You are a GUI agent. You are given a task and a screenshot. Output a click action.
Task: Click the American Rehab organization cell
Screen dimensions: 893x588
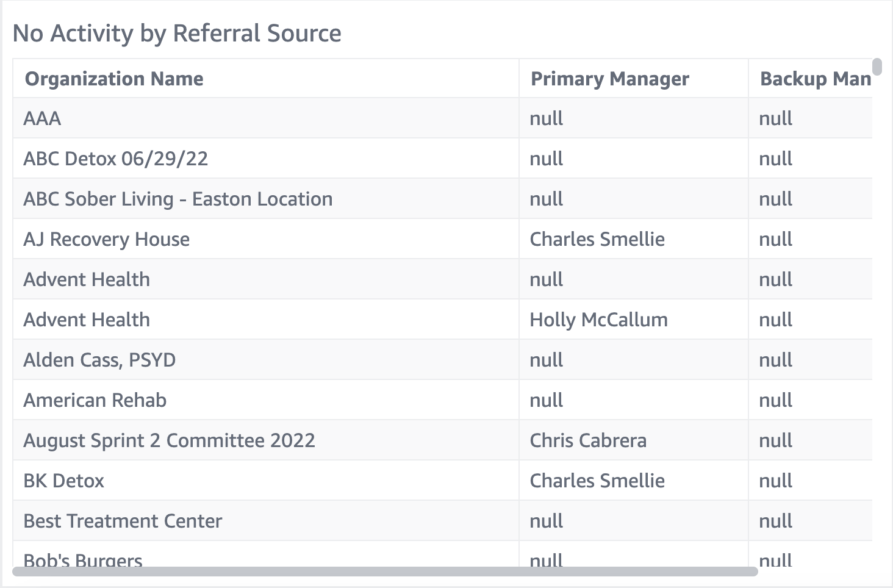(95, 400)
